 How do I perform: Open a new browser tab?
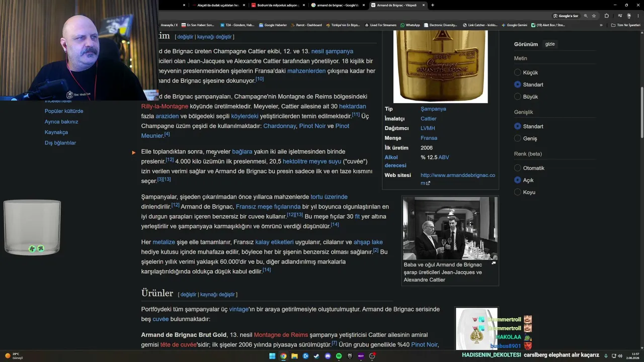tap(432, 5)
